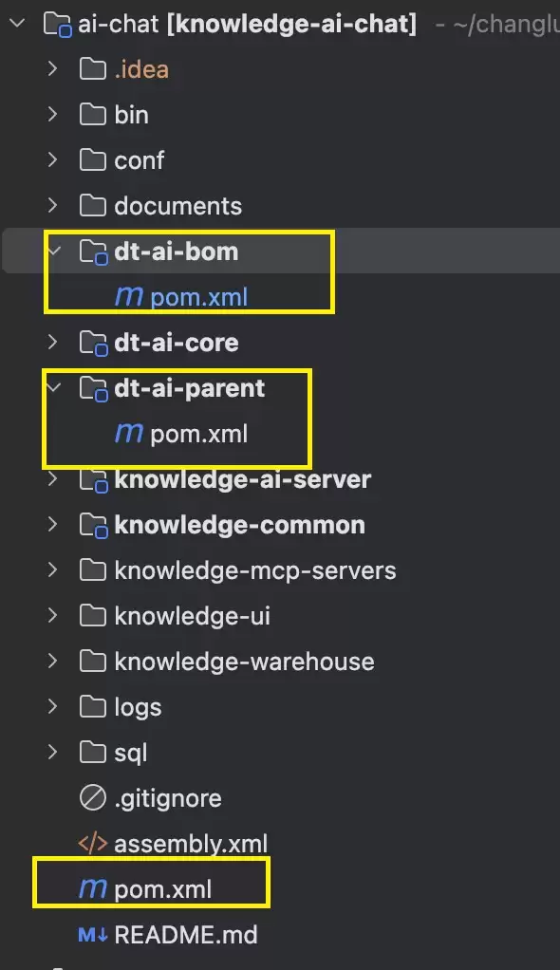Click the knowledge-ai-server module folder icon
560x970 pixels.
pyautogui.click(x=94, y=480)
